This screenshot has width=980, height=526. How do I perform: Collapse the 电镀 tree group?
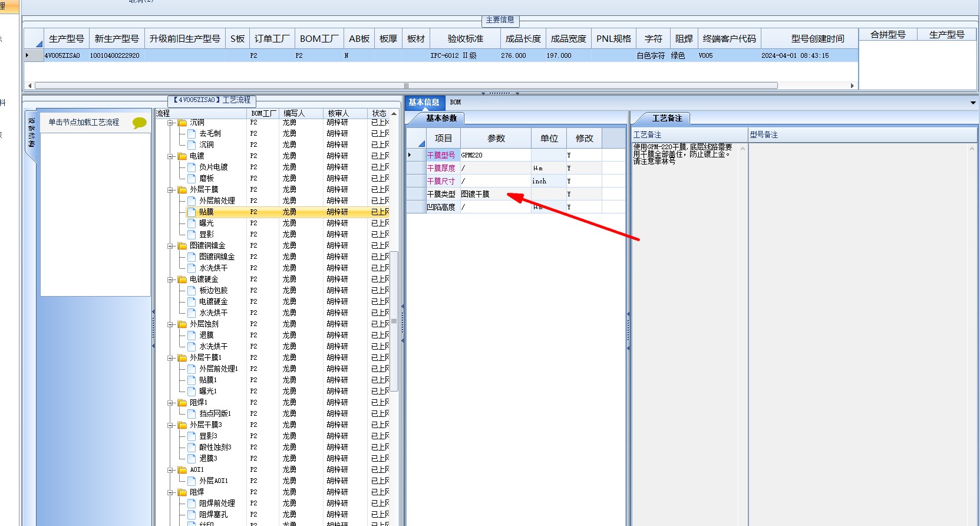(170, 156)
